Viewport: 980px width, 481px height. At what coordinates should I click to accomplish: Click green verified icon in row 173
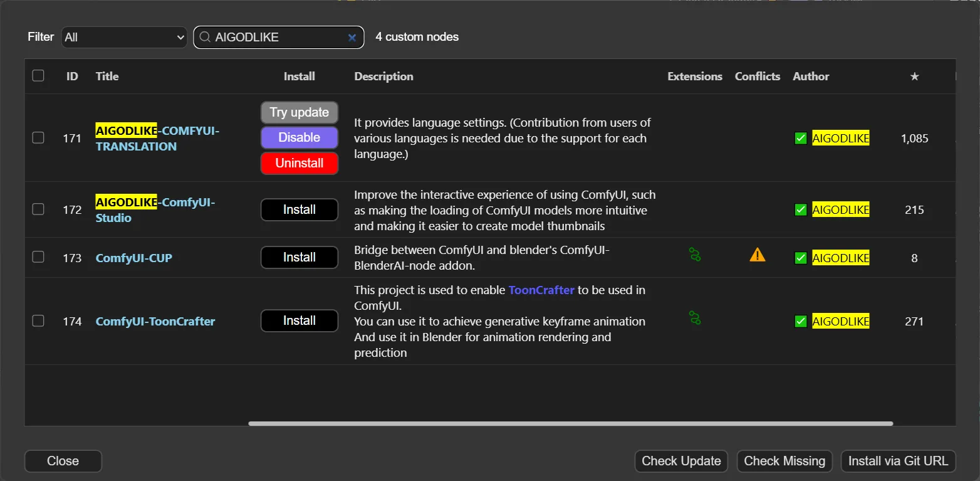pyautogui.click(x=800, y=258)
